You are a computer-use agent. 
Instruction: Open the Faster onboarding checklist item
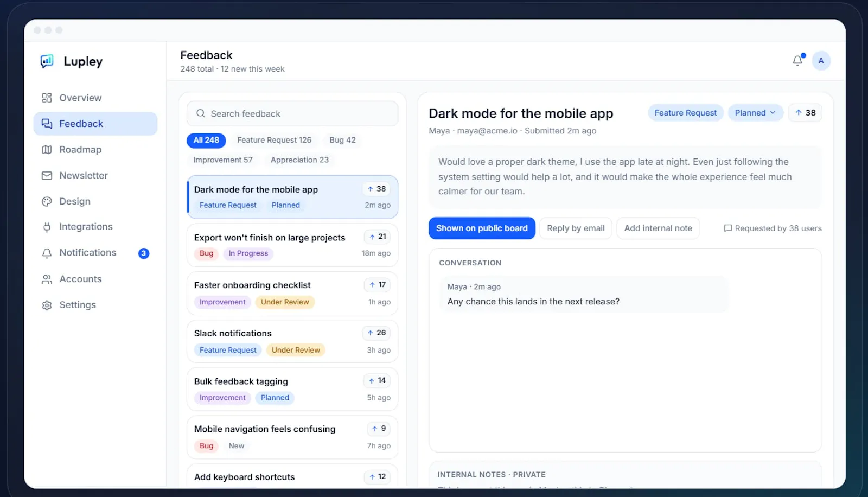pyautogui.click(x=292, y=294)
